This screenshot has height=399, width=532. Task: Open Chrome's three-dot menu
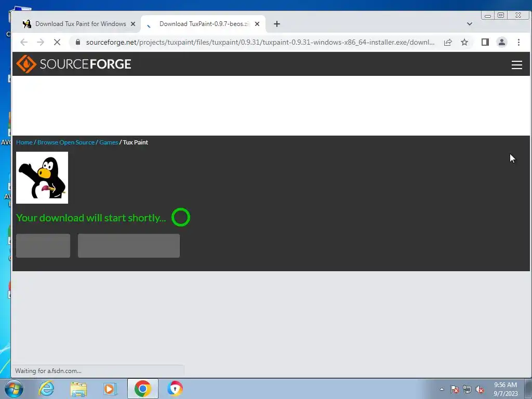pyautogui.click(x=518, y=42)
